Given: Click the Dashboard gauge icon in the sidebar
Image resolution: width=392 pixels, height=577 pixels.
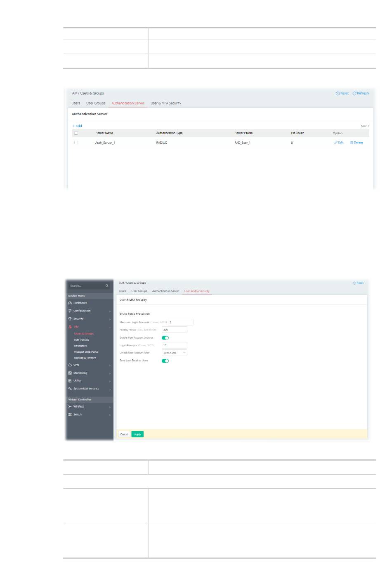Looking at the screenshot, I should [x=70, y=303].
